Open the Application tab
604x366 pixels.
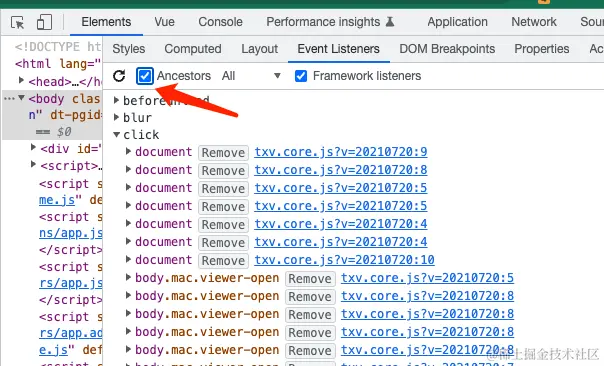point(457,22)
